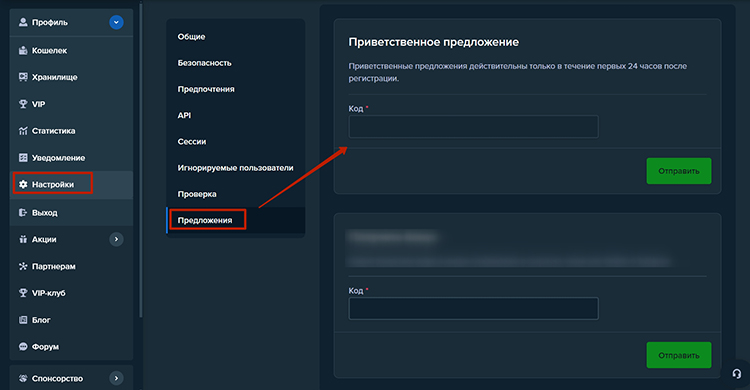This screenshot has height=390, width=750.
Task: Click the Кошелек wallet icon
Action: tap(22, 50)
